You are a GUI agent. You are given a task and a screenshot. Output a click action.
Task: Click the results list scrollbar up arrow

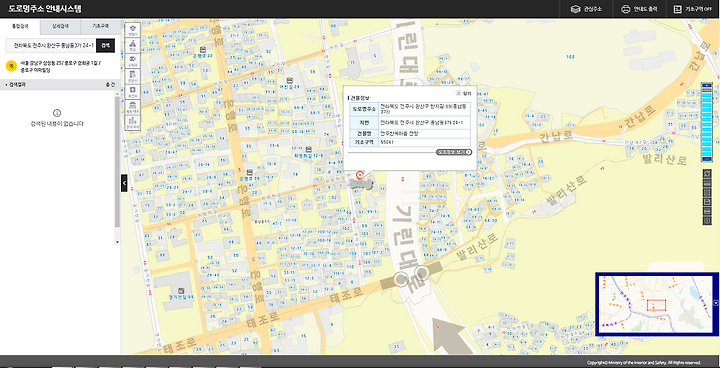tap(118, 94)
